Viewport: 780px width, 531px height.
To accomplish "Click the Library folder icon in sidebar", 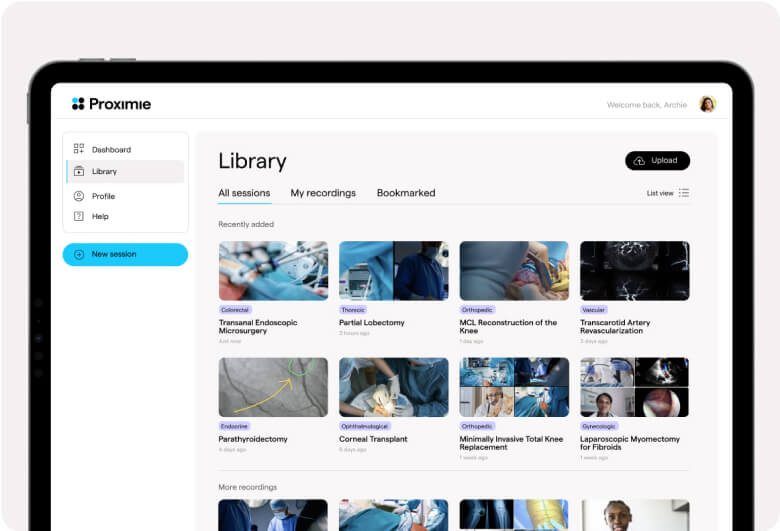I will point(79,171).
